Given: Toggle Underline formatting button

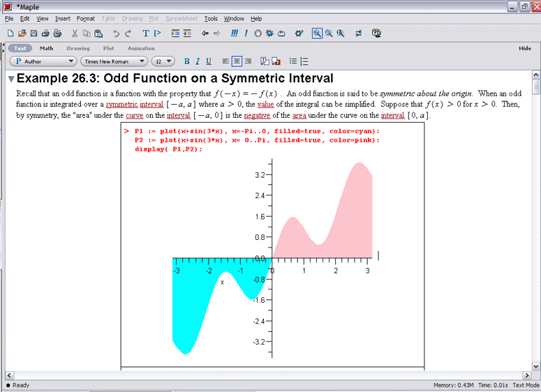Looking at the screenshot, I should [209, 61].
